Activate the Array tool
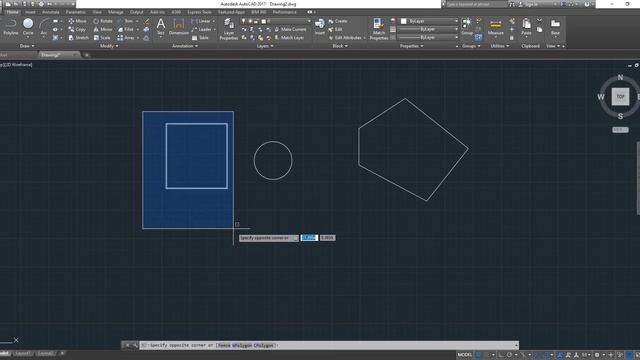This screenshot has height=360, width=640. click(x=126, y=38)
